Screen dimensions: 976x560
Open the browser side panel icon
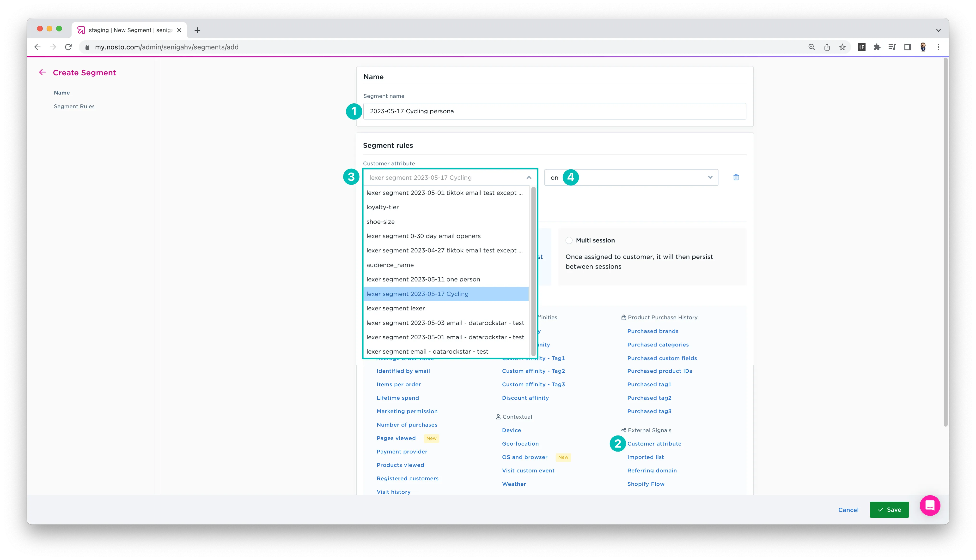(908, 47)
